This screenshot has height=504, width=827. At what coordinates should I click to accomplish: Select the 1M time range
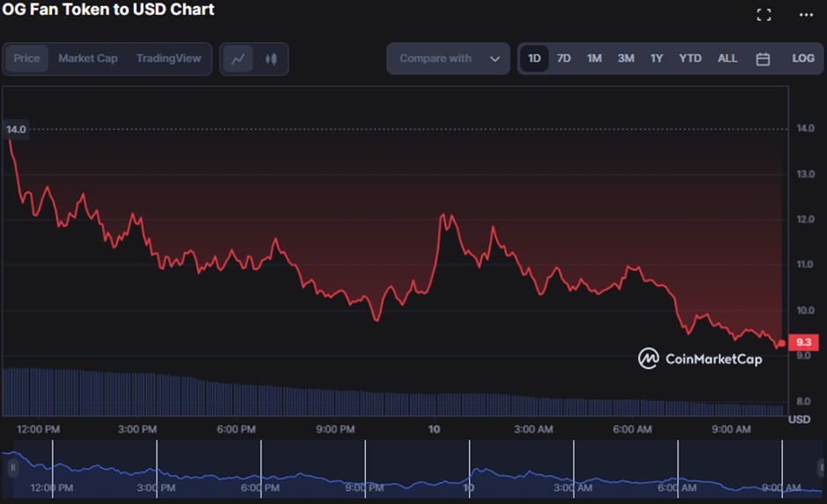click(595, 59)
